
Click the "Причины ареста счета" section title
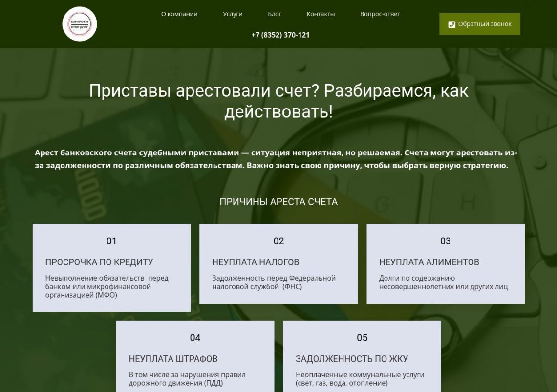coord(278,202)
